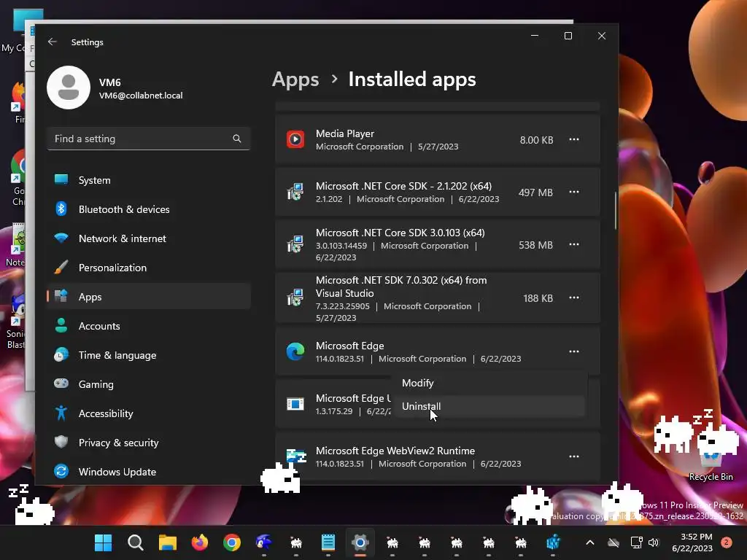The width and height of the screenshot is (747, 560).
Task: Click the network icon in system tray
Action: tap(636, 542)
